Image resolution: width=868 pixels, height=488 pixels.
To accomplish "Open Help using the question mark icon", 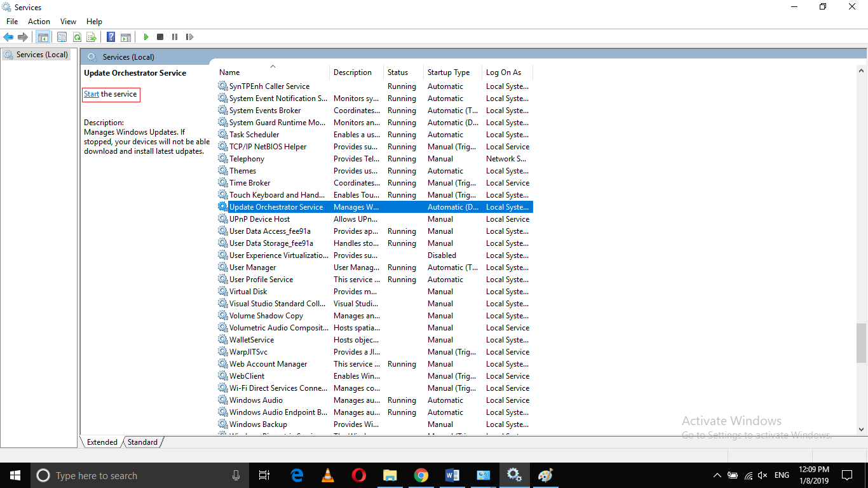I will pyautogui.click(x=110, y=37).
